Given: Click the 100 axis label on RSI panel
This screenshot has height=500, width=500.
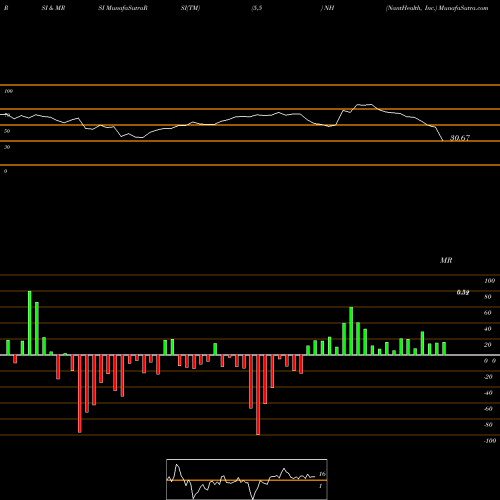Looking at the screenshot, I should (8, 91).
